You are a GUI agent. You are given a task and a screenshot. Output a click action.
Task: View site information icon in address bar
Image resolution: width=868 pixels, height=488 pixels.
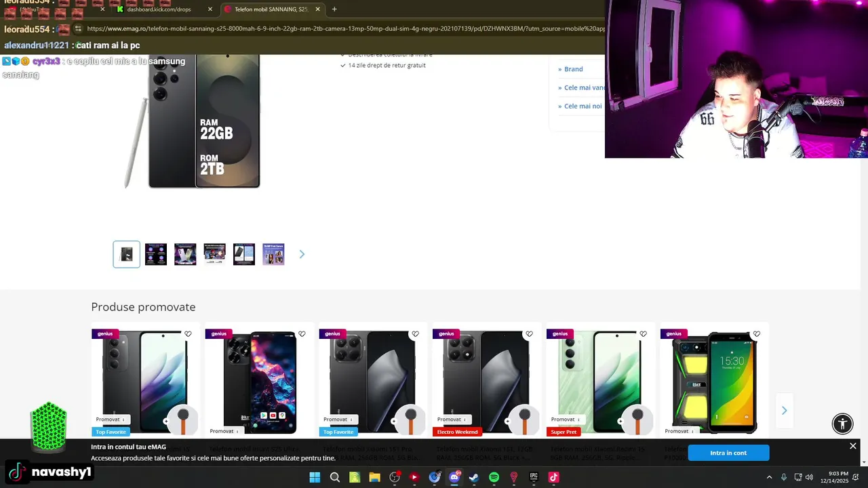coord(78,28)
